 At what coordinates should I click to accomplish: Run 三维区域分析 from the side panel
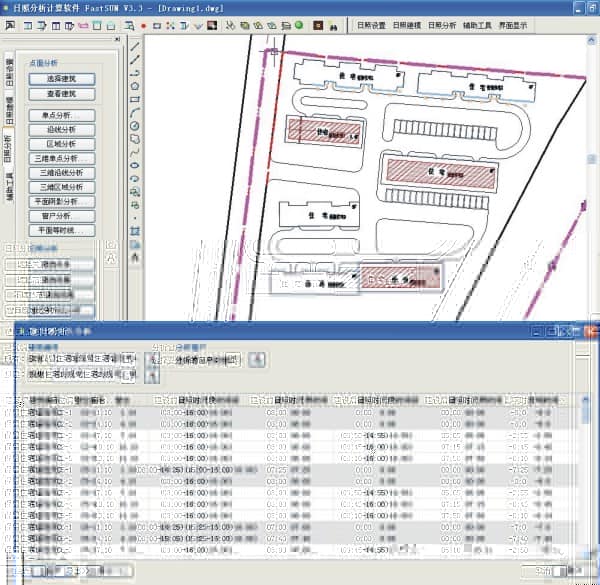coord(62,187)
